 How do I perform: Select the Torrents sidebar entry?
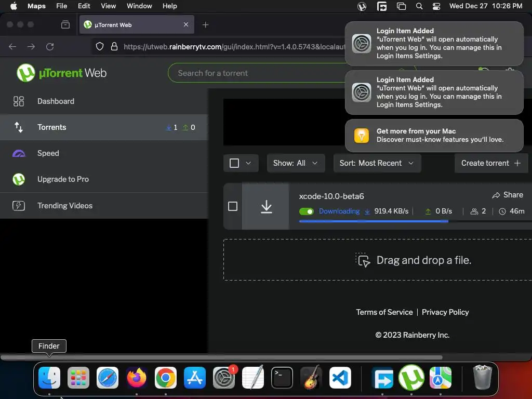(x=103, y=127)
